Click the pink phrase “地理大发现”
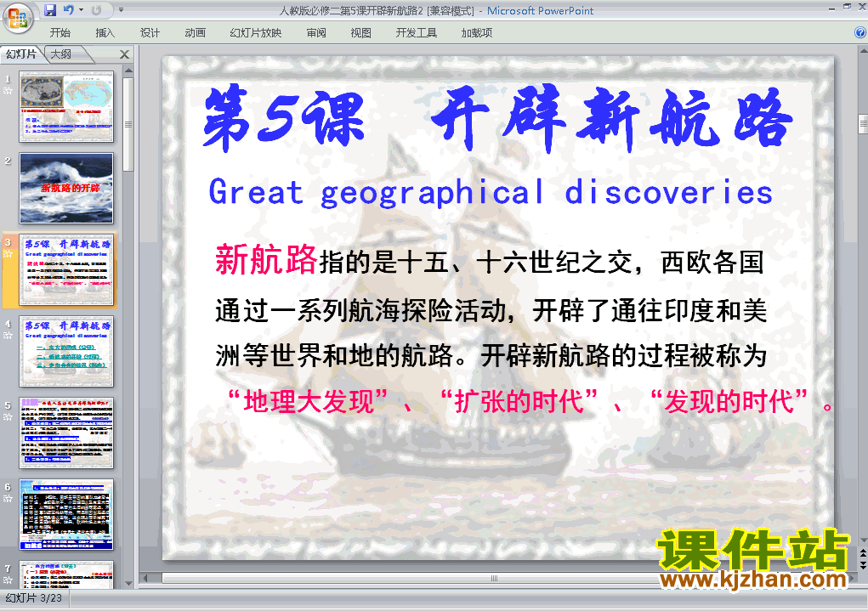The height and width of the screenshot is (611, 868). coord(308,401)
